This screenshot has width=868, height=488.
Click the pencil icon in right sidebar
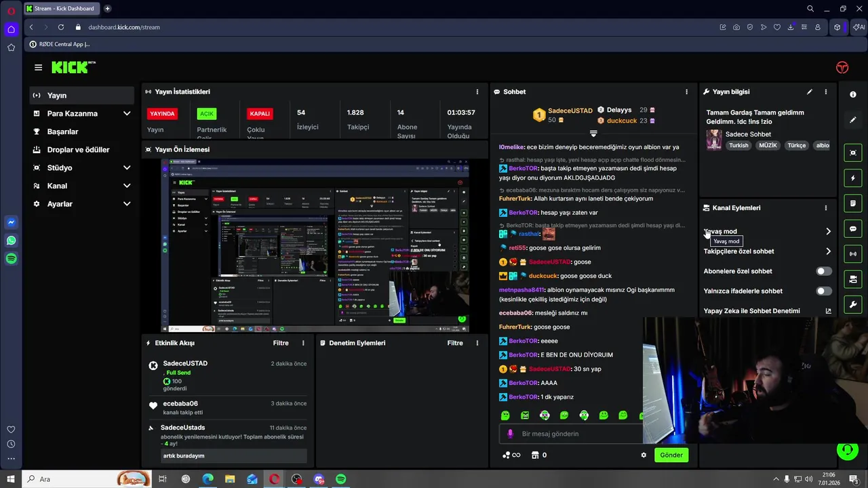click(x=853, y=120)
